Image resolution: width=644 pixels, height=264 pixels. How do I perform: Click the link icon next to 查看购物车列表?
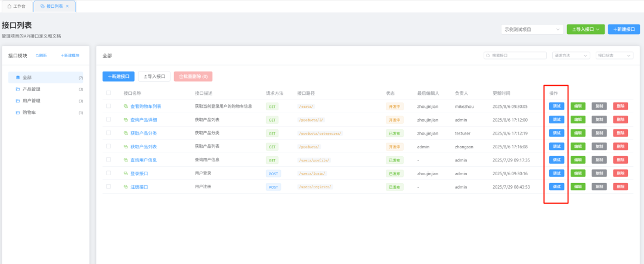click(126, 106)
